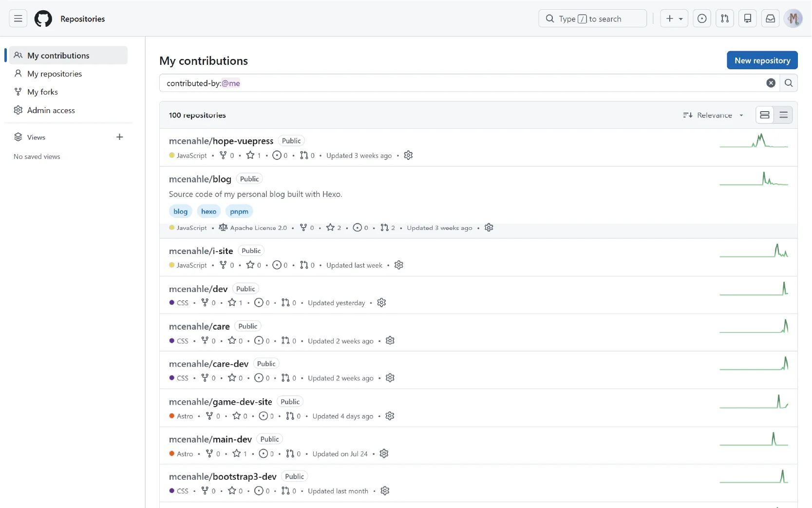Switch to compact list view
Screen dimensions: 812x508
784,115
